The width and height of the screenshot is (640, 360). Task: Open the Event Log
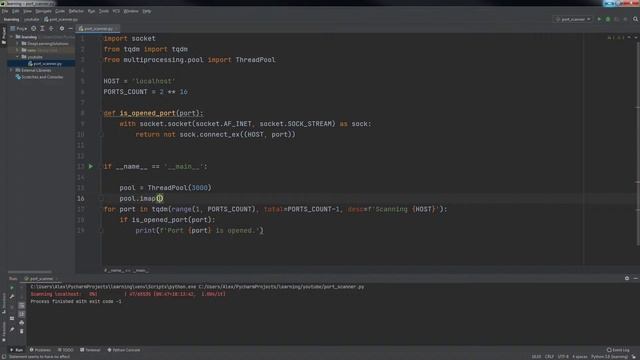click(618, 350)
